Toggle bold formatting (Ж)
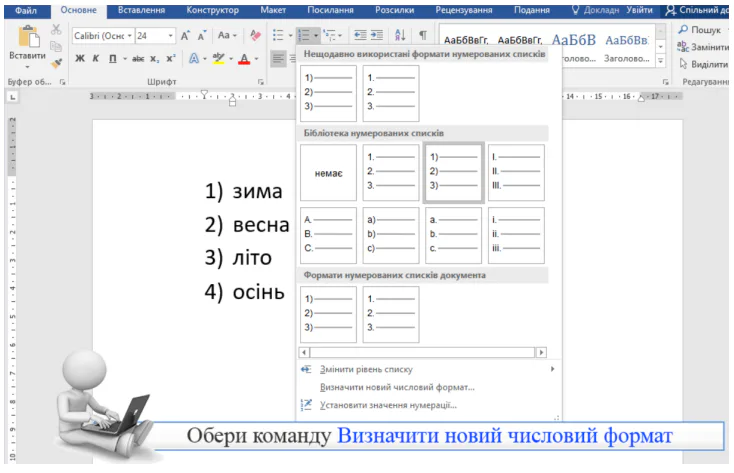 (80, 59)
